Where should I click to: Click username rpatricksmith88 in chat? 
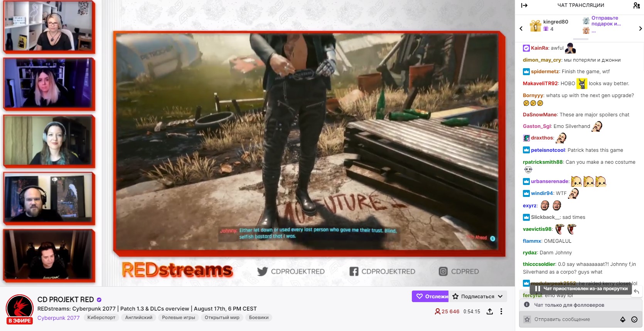pos(543,162)
